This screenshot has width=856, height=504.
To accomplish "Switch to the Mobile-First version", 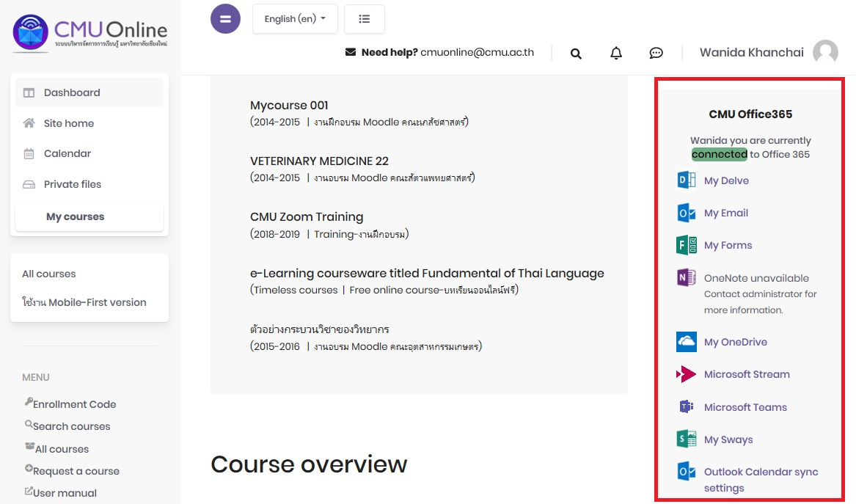I will coord(84,302).
